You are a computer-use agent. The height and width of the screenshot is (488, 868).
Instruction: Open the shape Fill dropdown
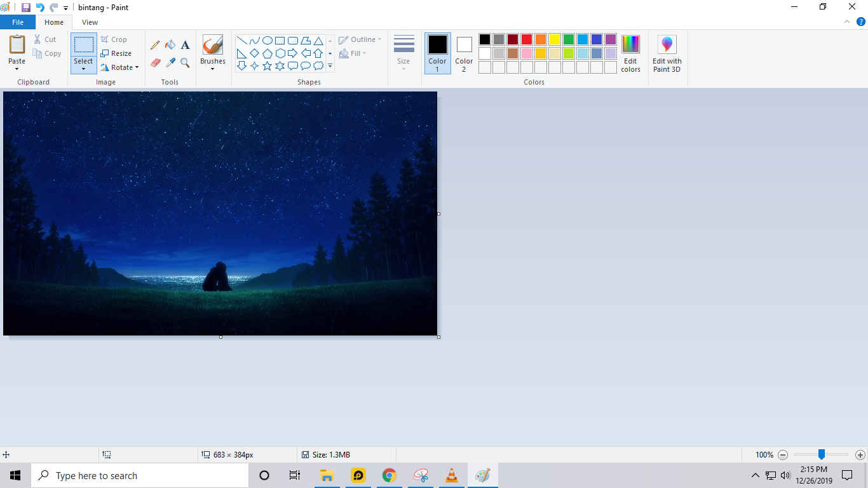(353, 53)
